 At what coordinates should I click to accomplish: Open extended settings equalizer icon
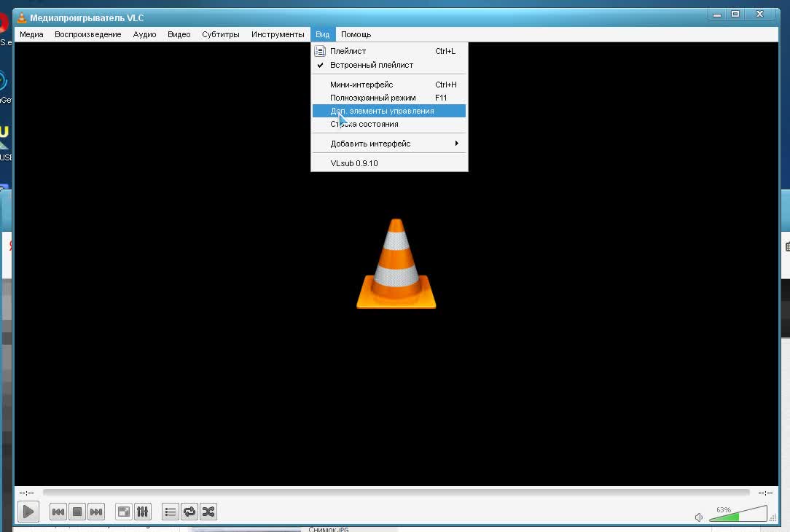pyautogui.click(x=143, y=512)
